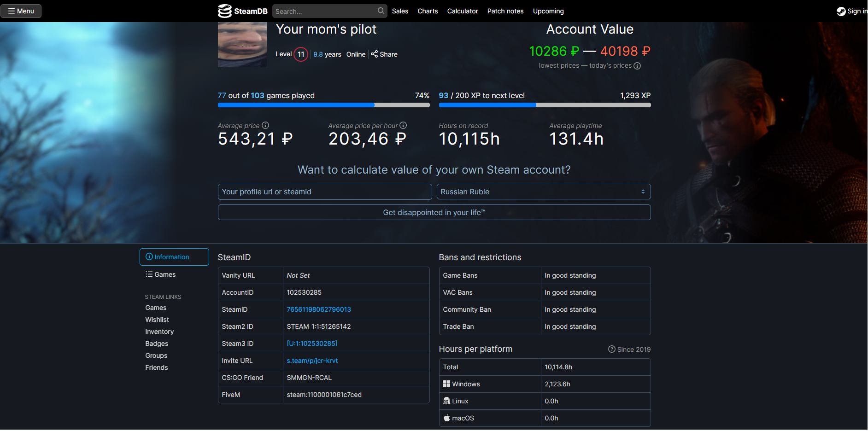Click the level 11 badge circle
Screen dimensions: 868x431
point(301,54)
